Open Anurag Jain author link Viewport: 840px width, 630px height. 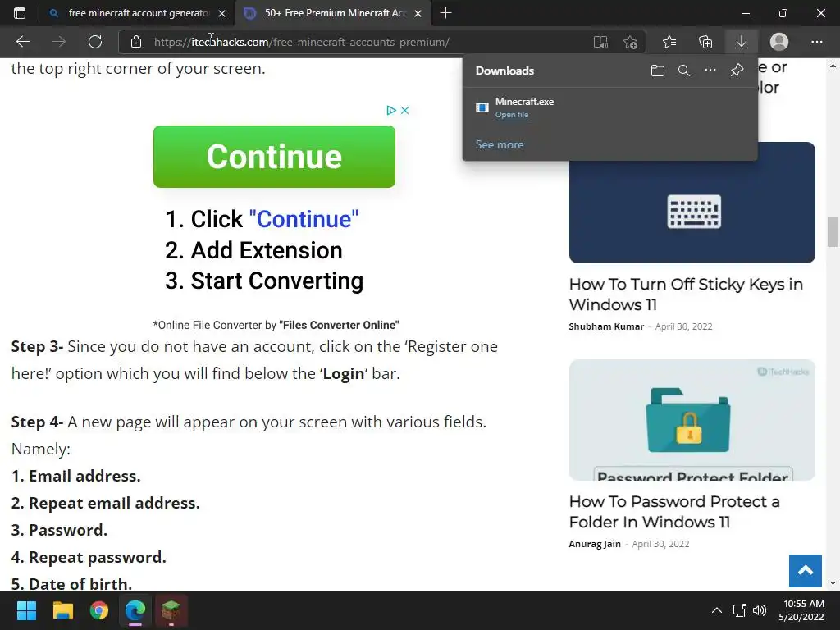595,545
